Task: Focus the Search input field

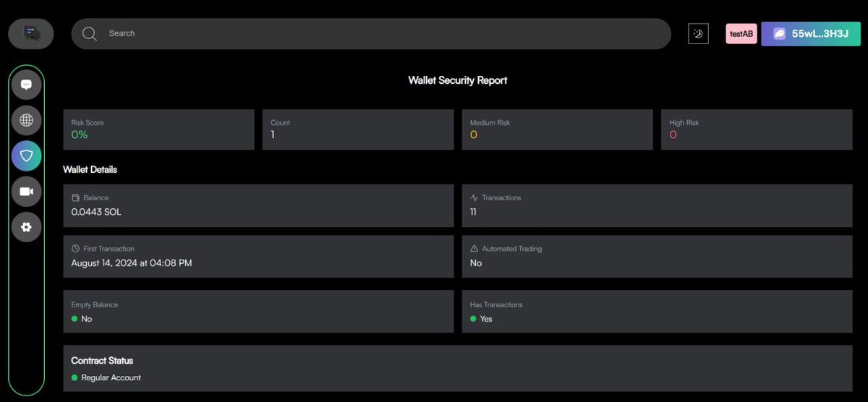Action: click(371, 34)
